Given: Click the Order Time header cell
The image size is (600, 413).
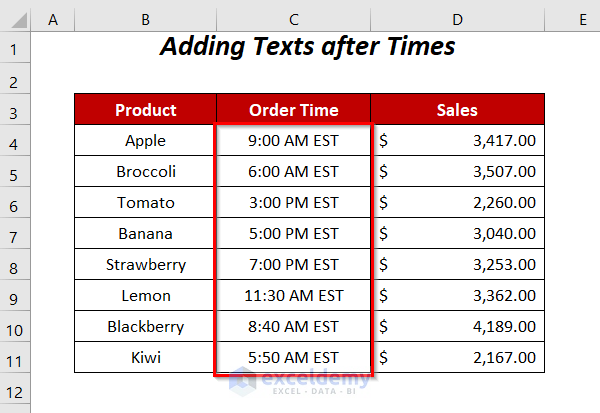Looking at the screenshot, I should (293, 110).
